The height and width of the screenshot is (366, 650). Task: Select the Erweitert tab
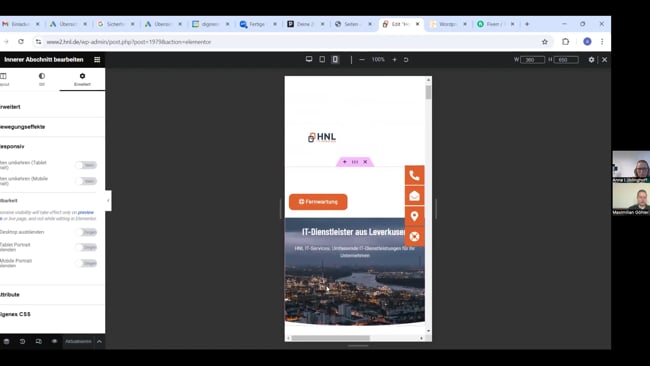(82, 79)
